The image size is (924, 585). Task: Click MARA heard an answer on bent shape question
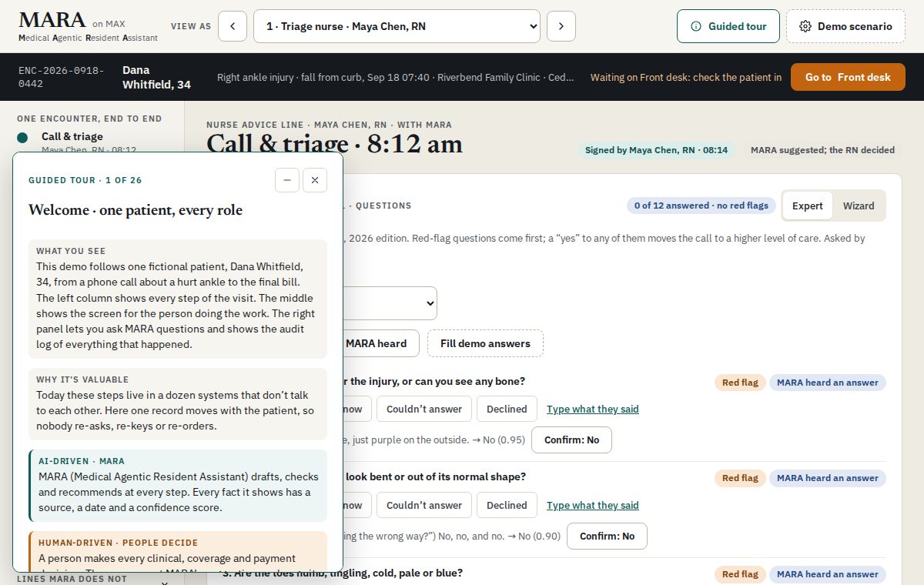coord(828,478)
